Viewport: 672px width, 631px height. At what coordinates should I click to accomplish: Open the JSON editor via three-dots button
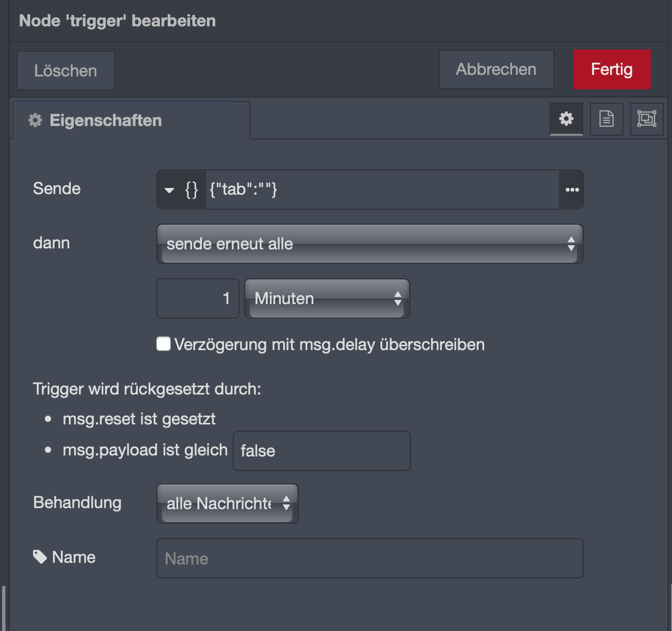click(572, 190)
